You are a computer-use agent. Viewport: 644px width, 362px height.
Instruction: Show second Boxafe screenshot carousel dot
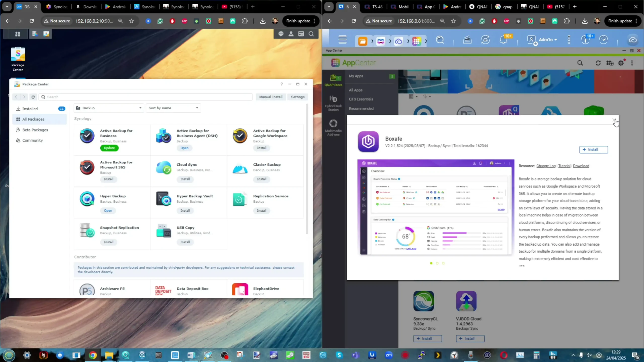437,263
